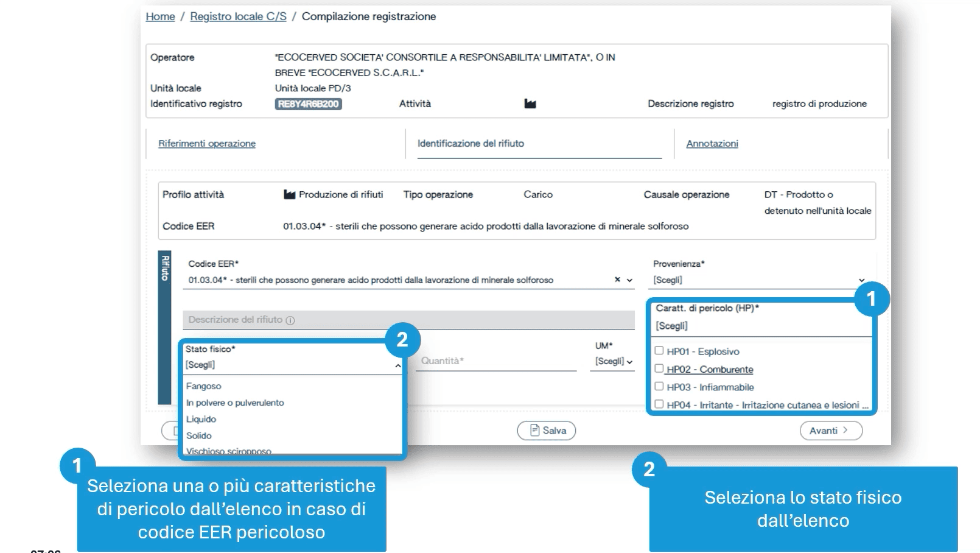
Task: Clear the Codice EER selection with the X icon
Action: tap(617, 280)
